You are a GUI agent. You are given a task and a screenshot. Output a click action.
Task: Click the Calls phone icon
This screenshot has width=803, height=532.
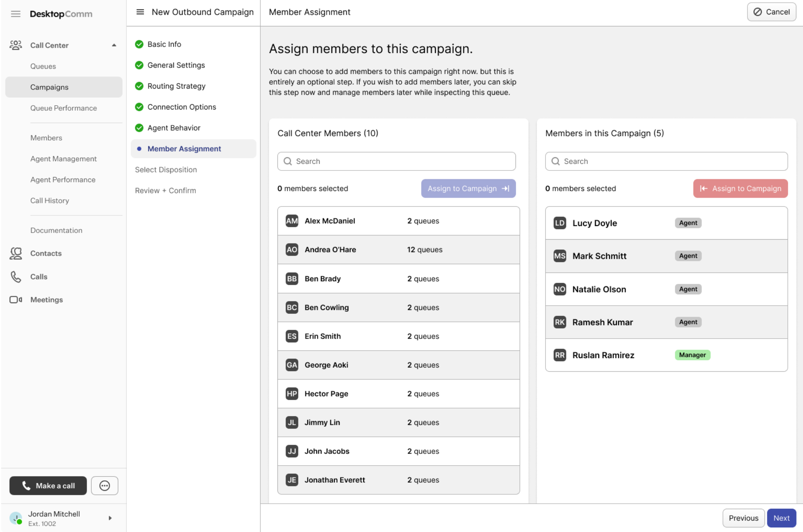pos(16,276)
